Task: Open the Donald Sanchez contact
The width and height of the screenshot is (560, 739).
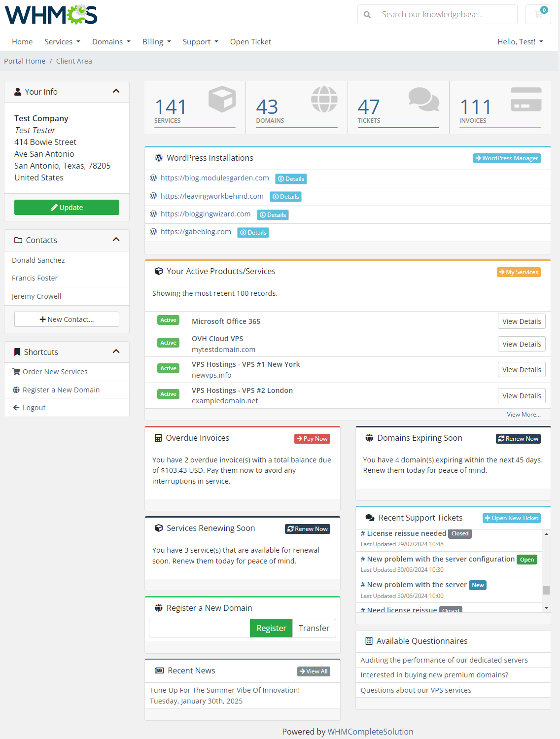Action: pos(38,260)
